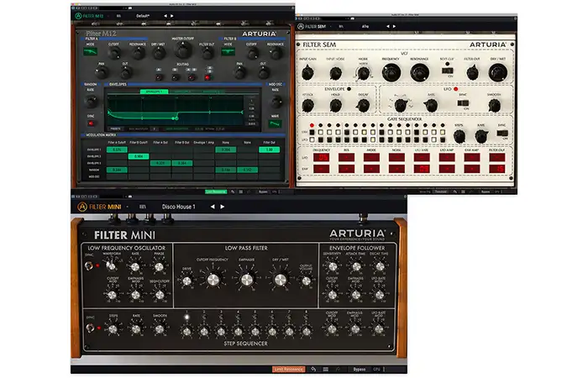
Task: Toggle first LFO step in Gate Sequencer
Action: [x=312, y=140]
